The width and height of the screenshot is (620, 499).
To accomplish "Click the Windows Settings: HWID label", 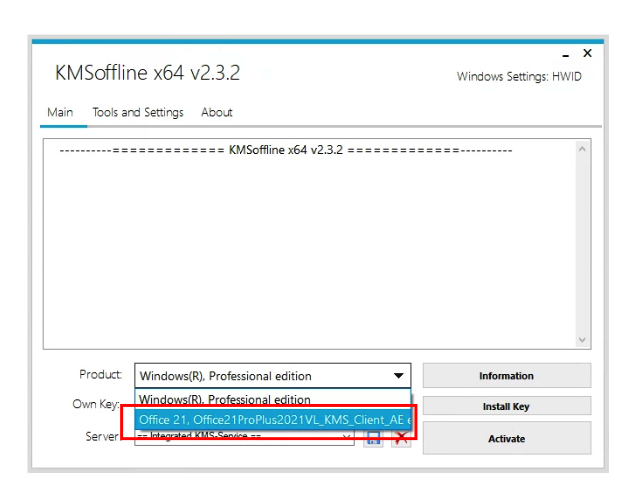I will tap(519, 76).
